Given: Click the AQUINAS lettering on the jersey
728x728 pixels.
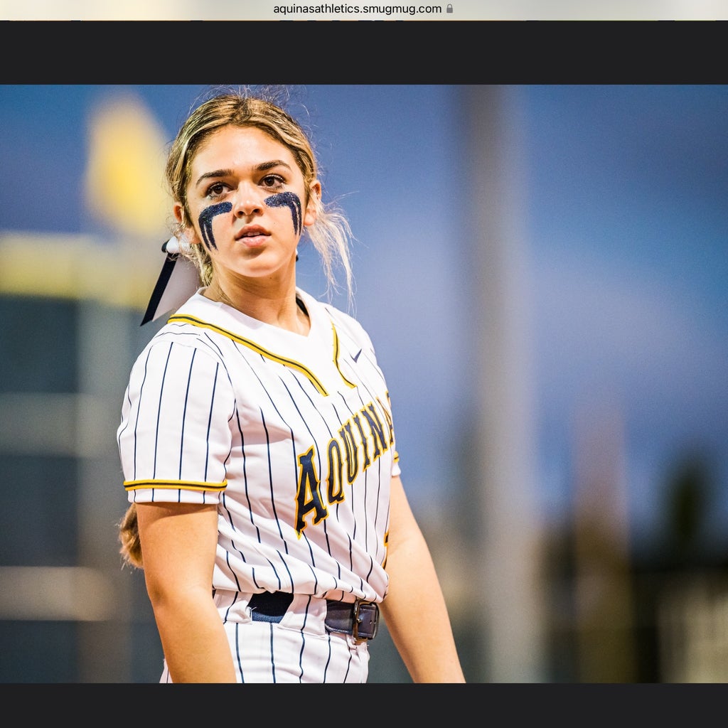Looking at the screenshot, I should click(x=348, y=459).
